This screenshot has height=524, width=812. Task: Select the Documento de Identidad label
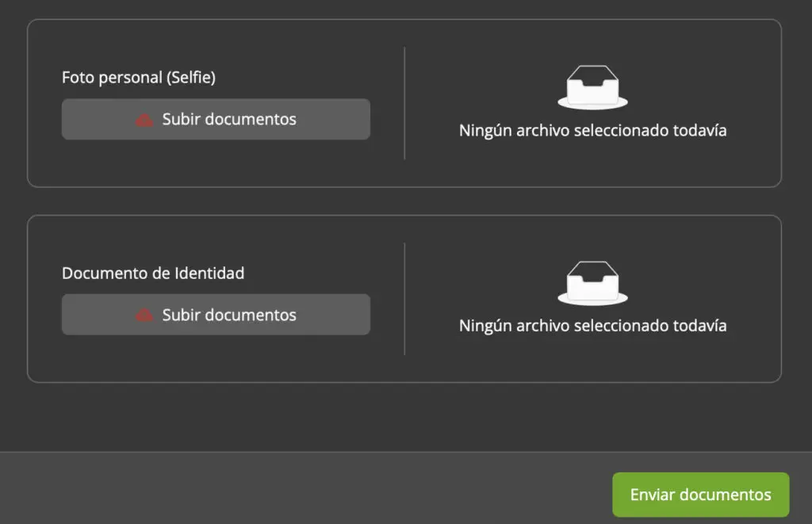153,273
